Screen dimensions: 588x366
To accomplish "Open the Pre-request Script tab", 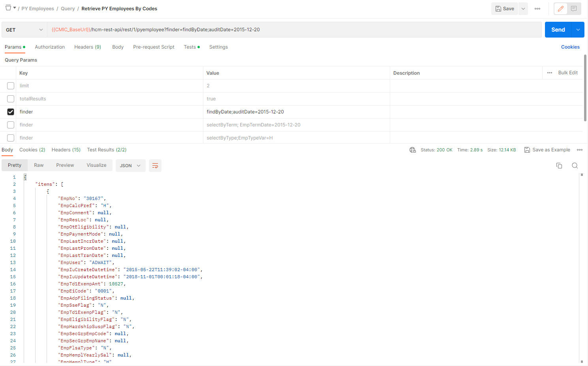I will click(154, 47).
